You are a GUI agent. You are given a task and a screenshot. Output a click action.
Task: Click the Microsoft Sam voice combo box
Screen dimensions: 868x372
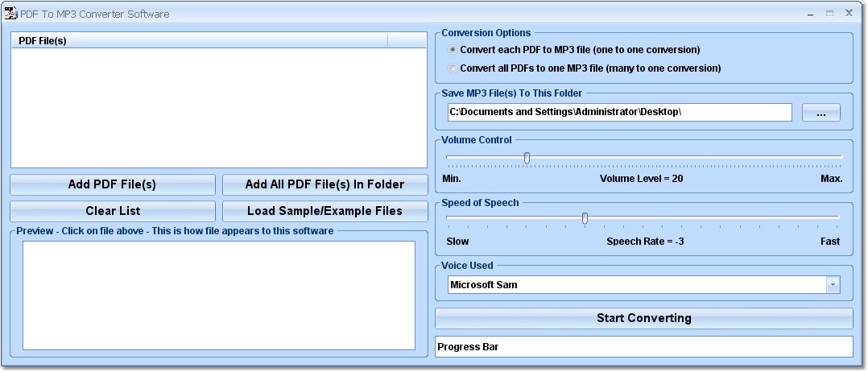coord(636,285)
